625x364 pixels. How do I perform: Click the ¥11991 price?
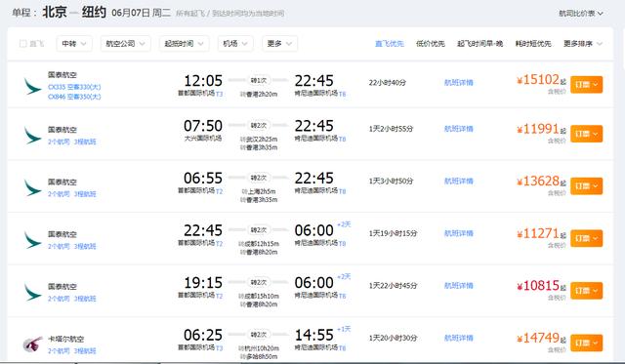click(x=538, y=129)
